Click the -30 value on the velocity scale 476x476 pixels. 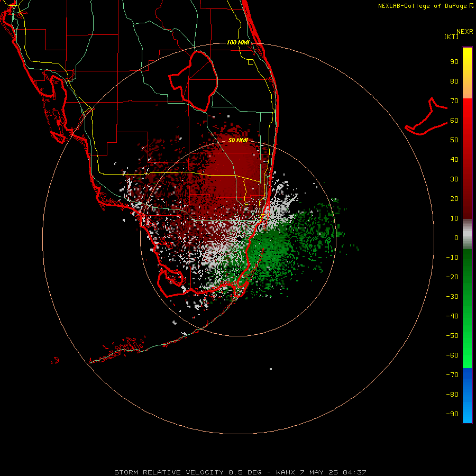tap(452, 297)
